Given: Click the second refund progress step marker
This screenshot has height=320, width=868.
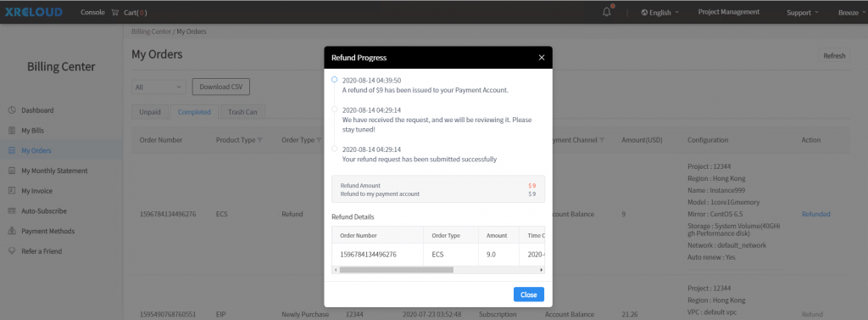Looking at the screenshot, I should tap(334, 109).
